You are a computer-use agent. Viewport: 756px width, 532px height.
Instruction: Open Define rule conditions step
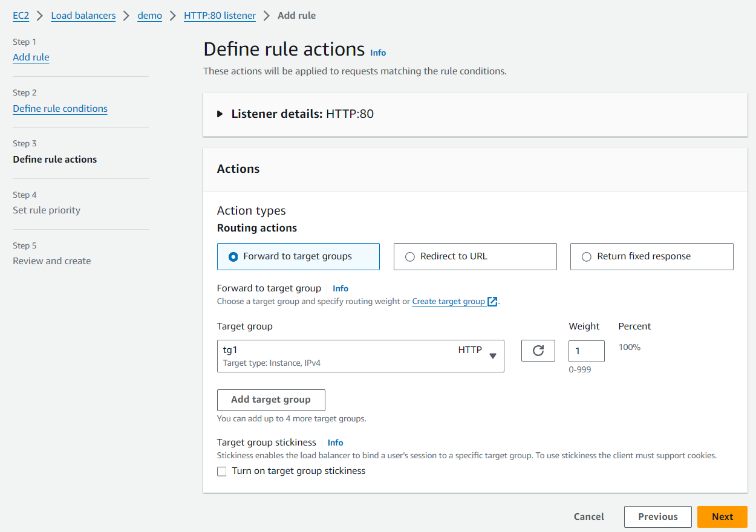pos(60,108)
